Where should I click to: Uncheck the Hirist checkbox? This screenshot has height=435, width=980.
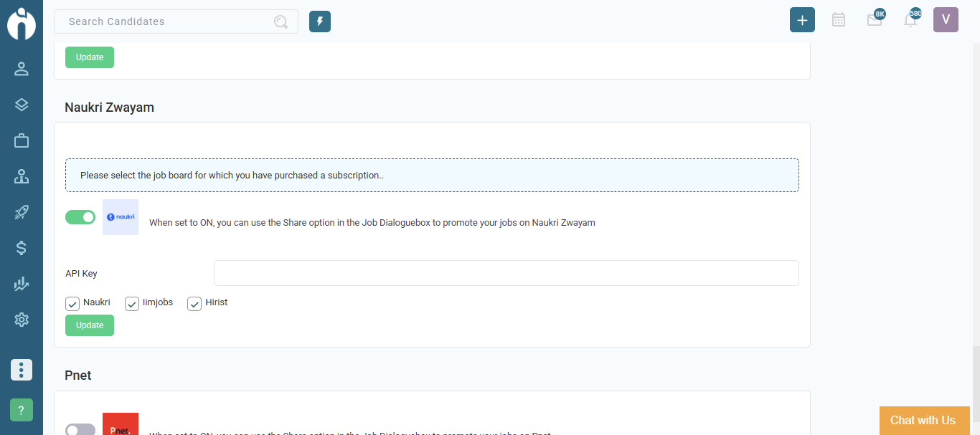click(194, 304)
